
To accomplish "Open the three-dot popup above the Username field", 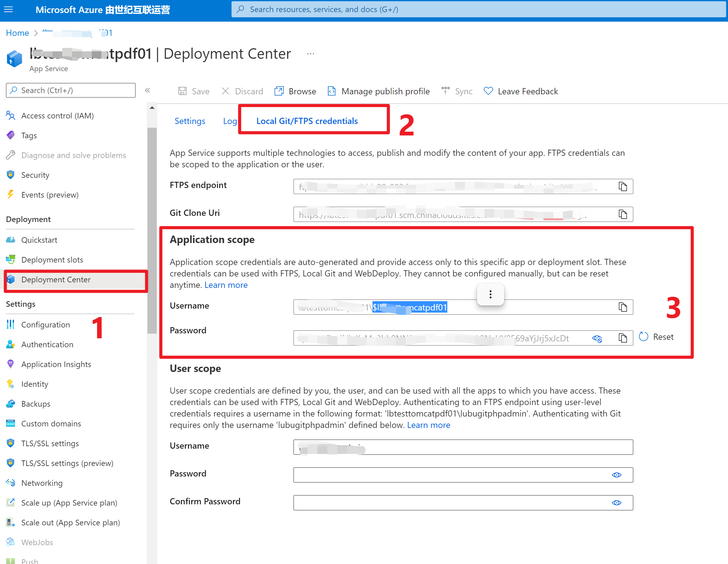I will pyautogui.click(x=490, y=294).
